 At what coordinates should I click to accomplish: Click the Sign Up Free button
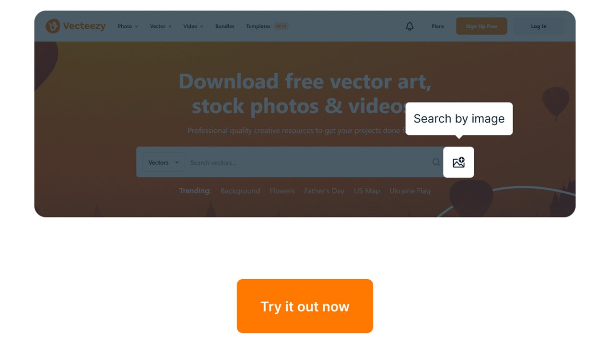(x=481, y=26)
